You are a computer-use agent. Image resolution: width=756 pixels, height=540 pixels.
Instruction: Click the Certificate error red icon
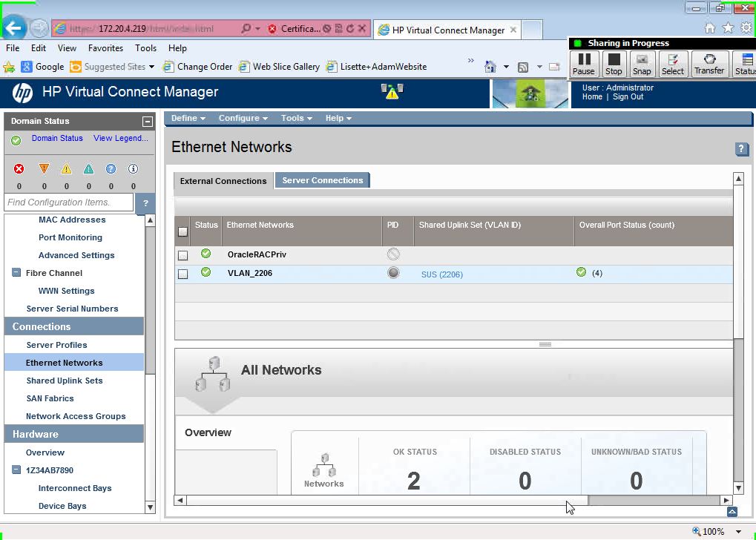click(x=272, y=29)
